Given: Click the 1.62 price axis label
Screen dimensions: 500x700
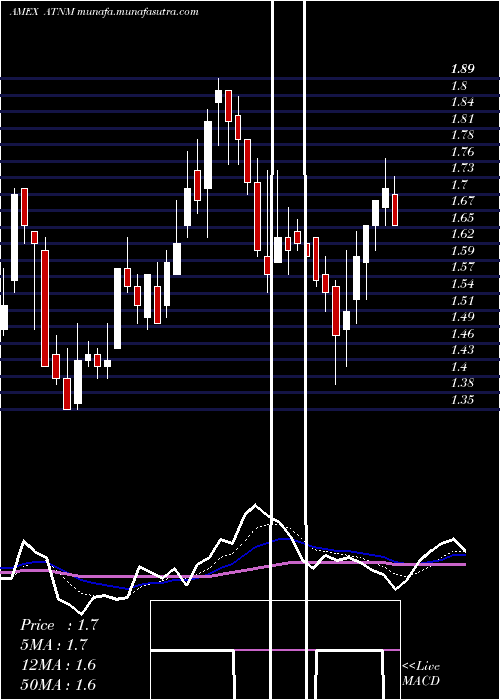Looking at the screenshot, I should click(462, 234).
